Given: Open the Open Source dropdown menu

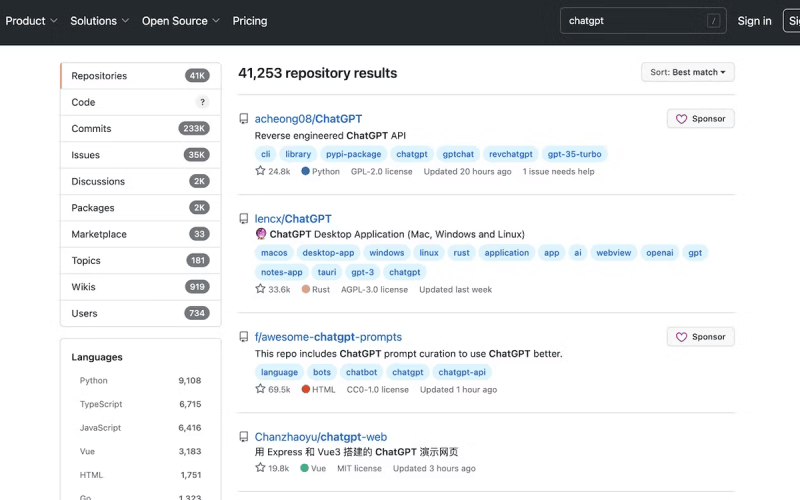Looking at the screenshot, I should pos(181,21).
